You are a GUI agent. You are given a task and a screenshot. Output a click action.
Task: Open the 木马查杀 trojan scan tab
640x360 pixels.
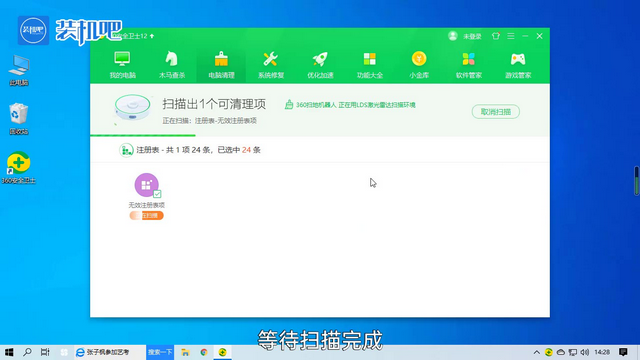click(x=172, y=64)
